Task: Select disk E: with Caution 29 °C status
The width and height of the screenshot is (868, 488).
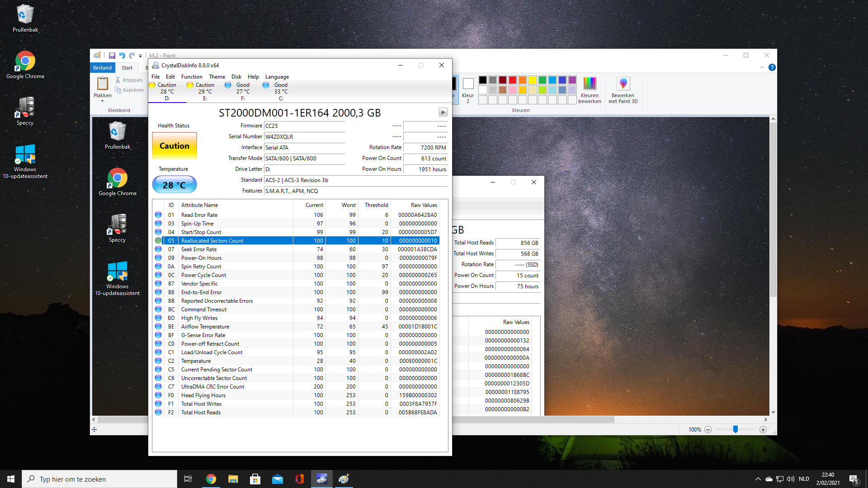Action: [205, 91]
